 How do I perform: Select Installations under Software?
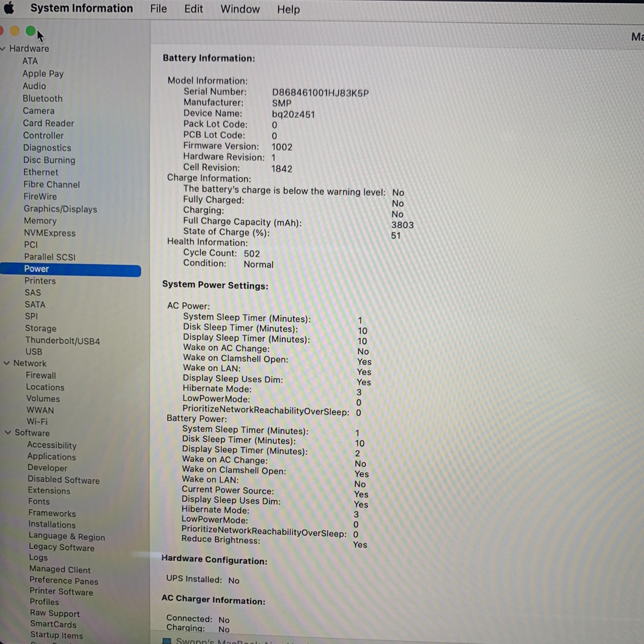[52, 524]
